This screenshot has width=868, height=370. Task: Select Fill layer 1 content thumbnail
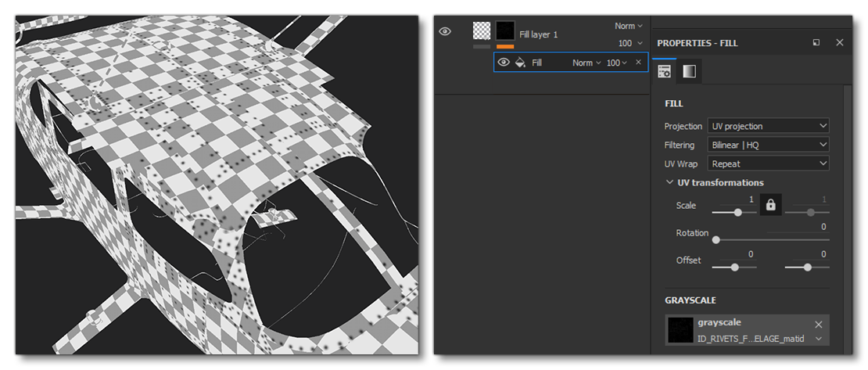coord(482,31)
